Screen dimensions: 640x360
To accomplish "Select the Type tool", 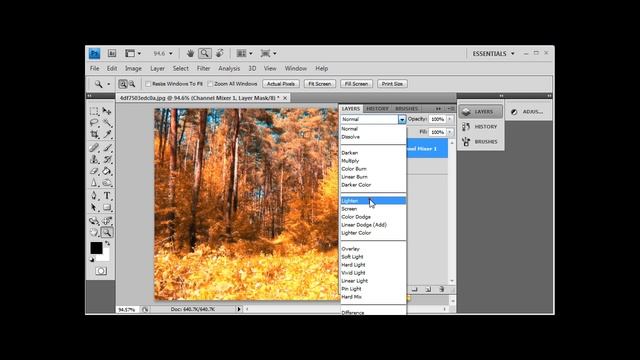I will [107, 196].
